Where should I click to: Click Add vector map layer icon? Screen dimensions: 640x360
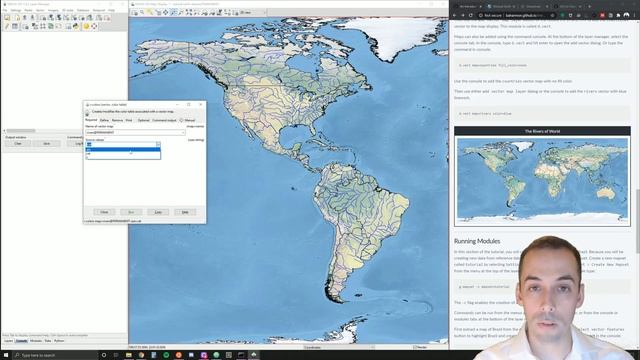click(x=67, y=18)
